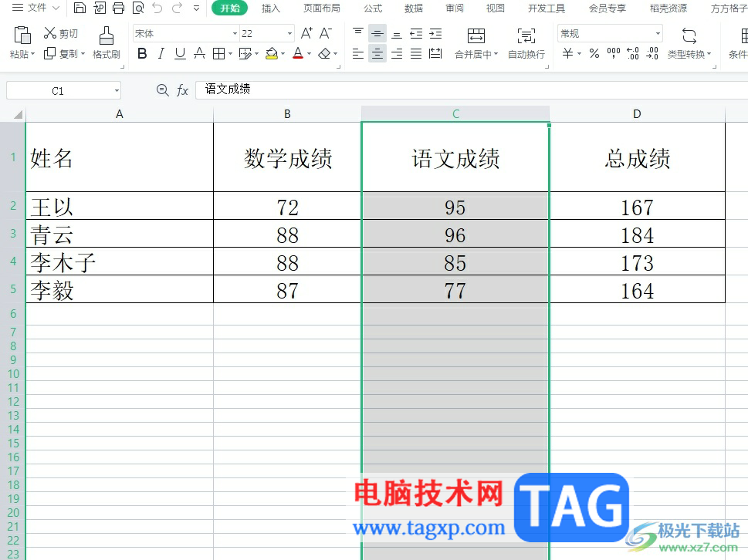Image resolution: width=748 pixels, height=560 pixels.
Task: Toggle bold formatting
Action: click(142, 53)
